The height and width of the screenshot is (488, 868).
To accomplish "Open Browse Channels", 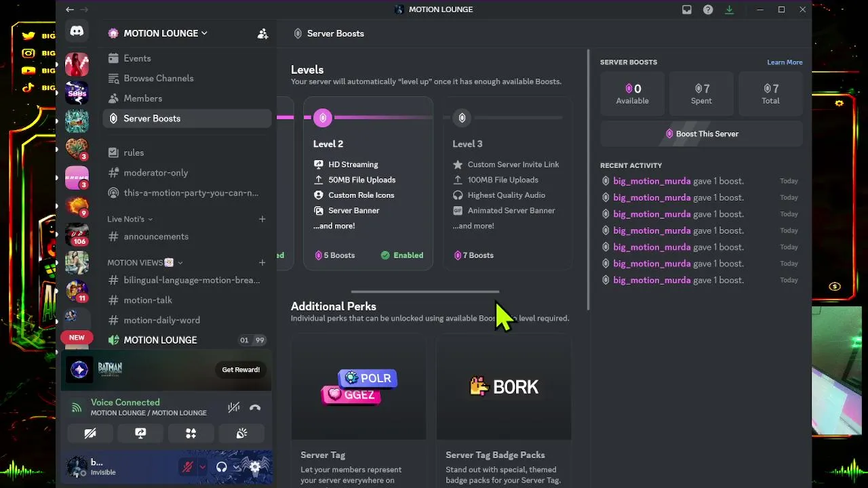I will [187, 78].
